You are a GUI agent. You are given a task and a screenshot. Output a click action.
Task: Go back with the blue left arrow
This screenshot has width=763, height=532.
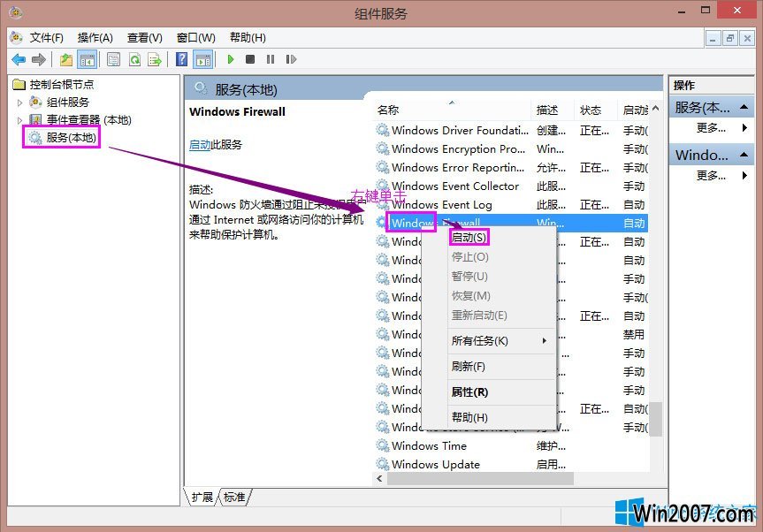click(19, 60)
